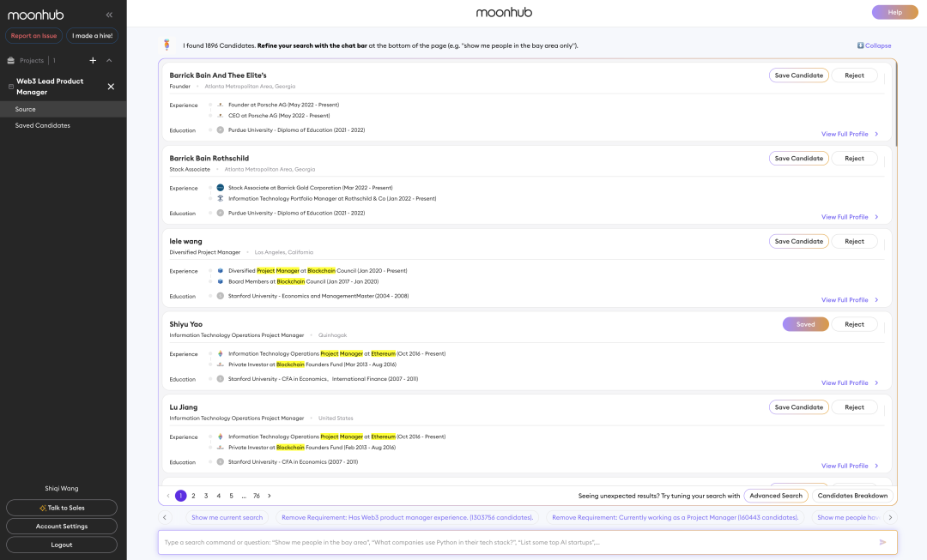Collapse the candidate results panel
This screenshot has height=560, width=927.
[x=874, y=45]
